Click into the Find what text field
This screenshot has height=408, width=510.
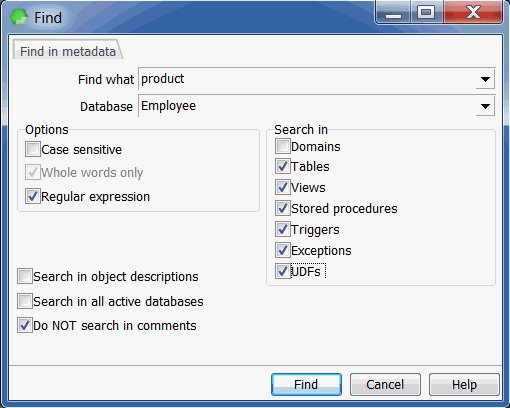click(x=307, y=79)
